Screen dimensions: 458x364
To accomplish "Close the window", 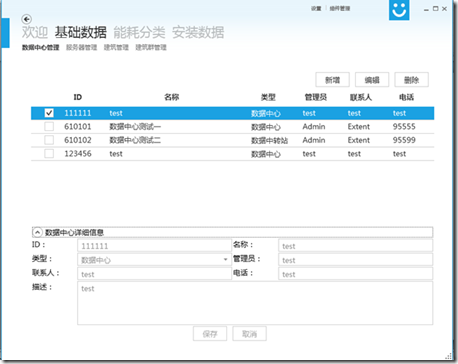I will coord(444,9).
